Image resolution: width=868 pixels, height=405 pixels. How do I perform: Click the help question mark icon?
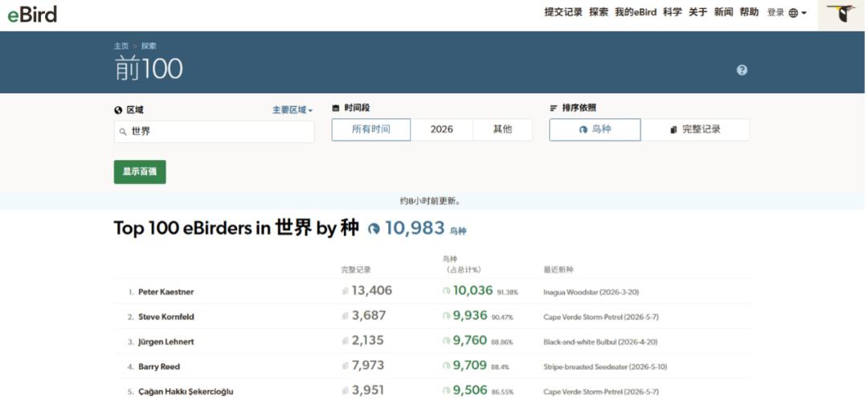point(742,70)
